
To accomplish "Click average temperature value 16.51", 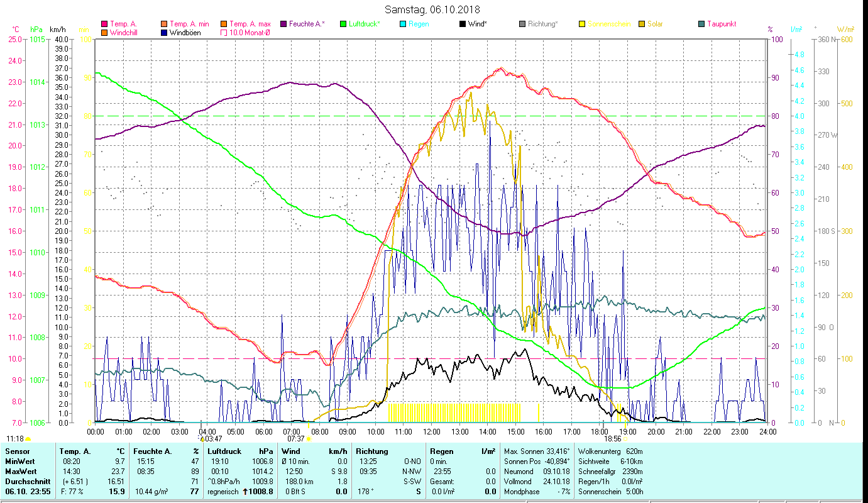I will (116, 481).
